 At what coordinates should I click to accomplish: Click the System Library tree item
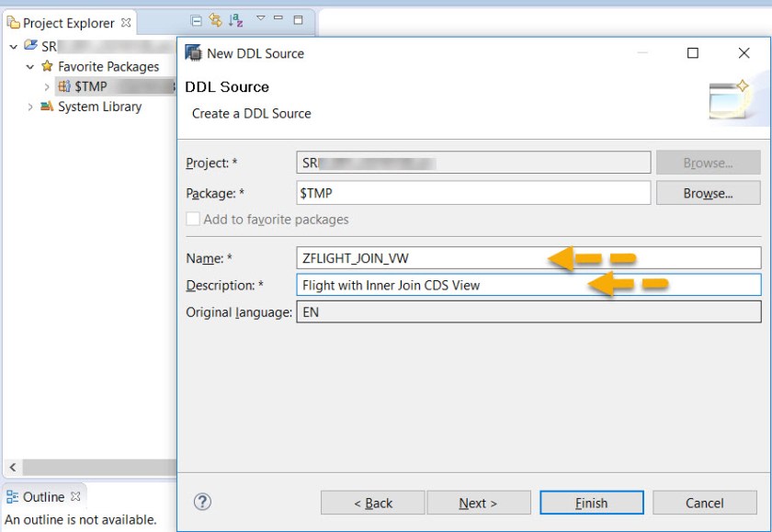(99, 107)
